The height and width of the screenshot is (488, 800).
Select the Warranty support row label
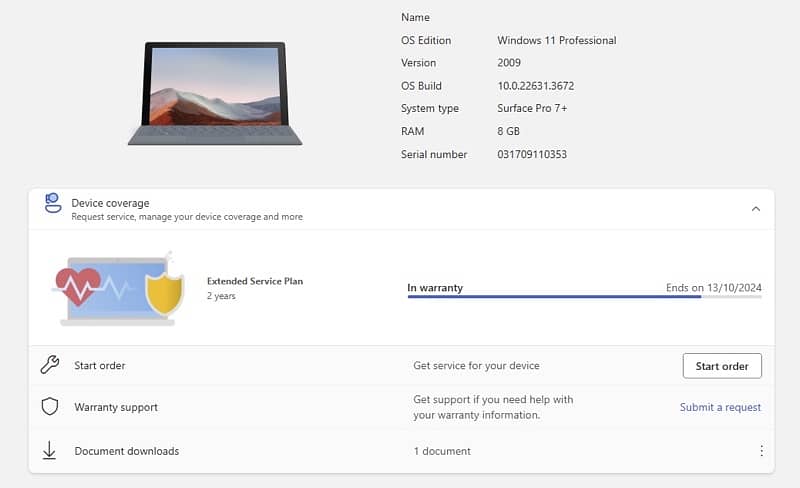[116, 407]
